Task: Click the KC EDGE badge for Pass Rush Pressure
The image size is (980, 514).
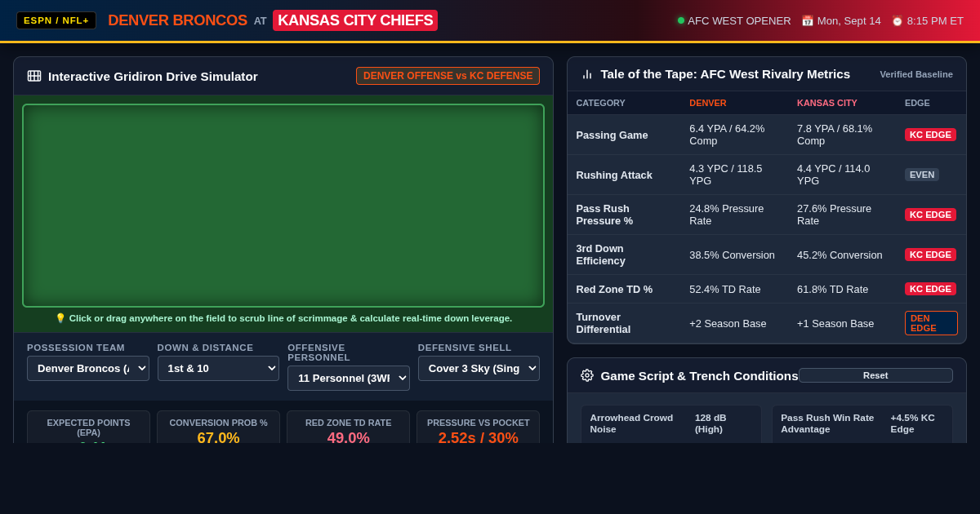Action: pyautogui.click(x=930, y=215)
